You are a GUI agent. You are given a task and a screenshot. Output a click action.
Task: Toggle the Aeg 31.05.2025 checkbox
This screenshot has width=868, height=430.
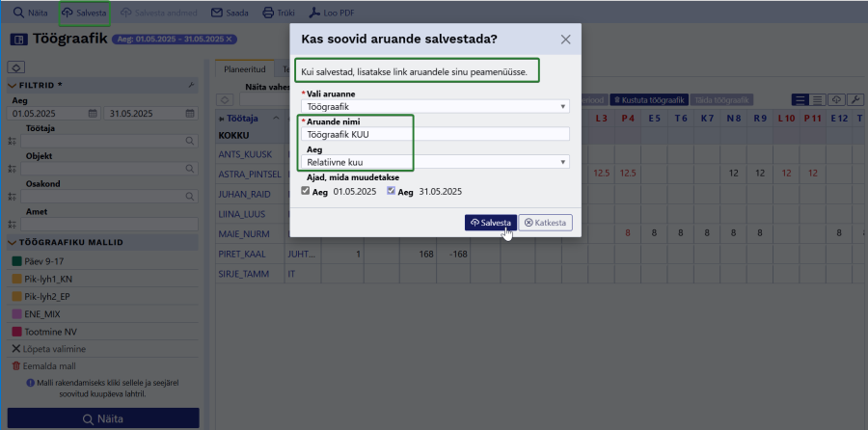pos(392,191)
